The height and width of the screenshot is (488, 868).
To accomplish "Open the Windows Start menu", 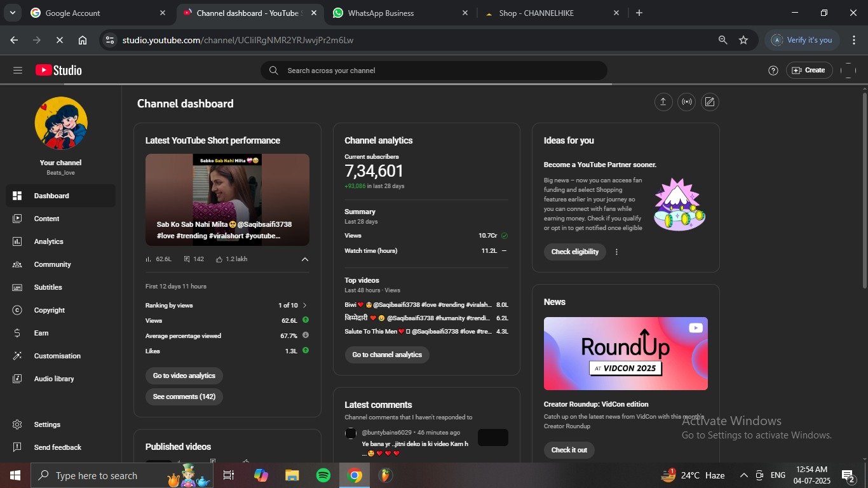I will click(x=15, y=475).
